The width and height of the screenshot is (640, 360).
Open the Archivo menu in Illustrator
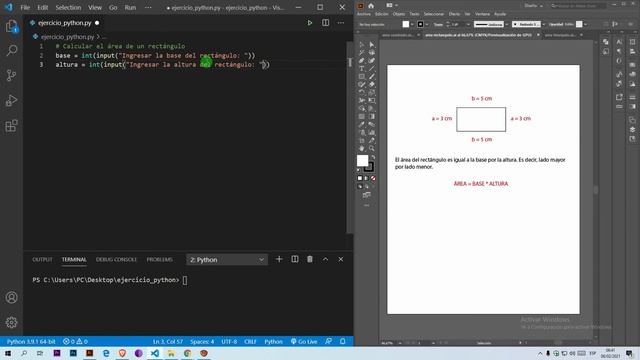(364, 14)
